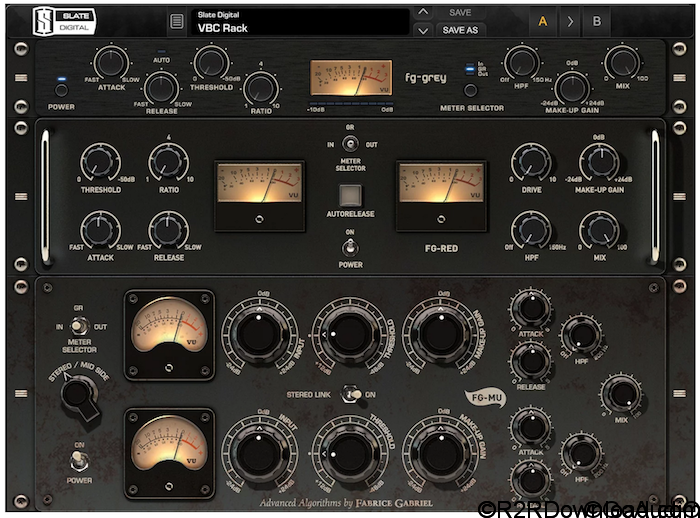This screenshot has height=518, width=700.
Task: Toggle the STEREO LINK switch
Action: pyautogui.click(x=351, y=395)
